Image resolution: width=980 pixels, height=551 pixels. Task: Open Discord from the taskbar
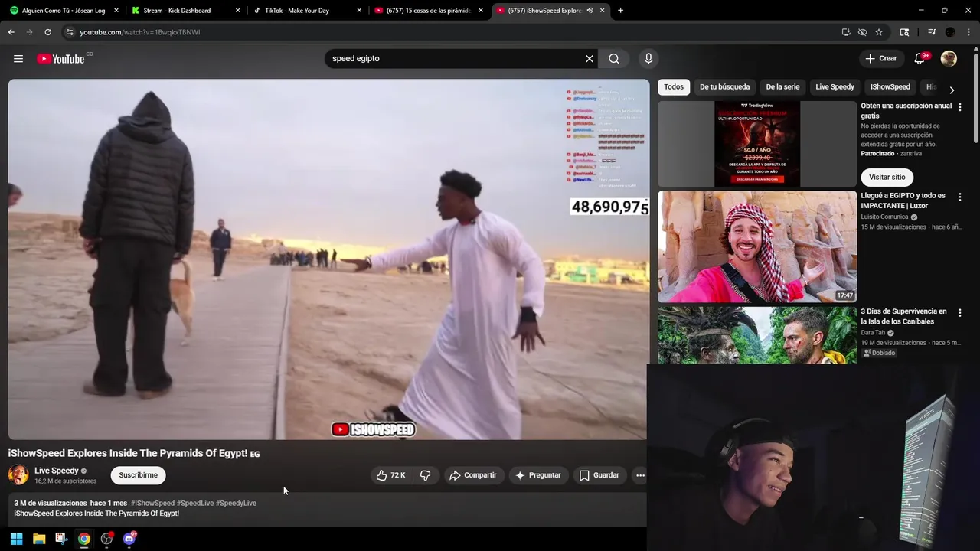(x=129, y=539)
